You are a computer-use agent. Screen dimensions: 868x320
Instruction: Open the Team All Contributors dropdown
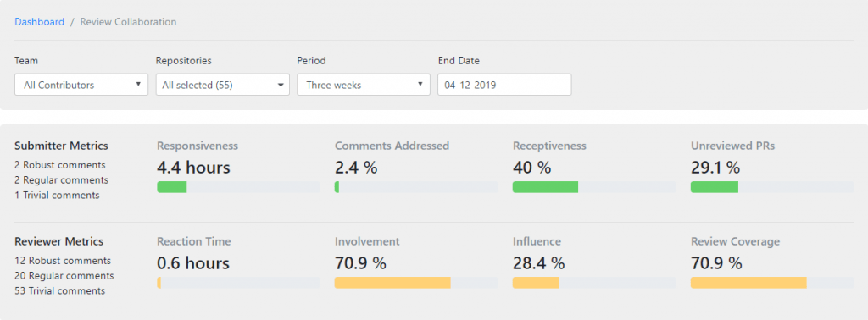click(x=81, y=86)
